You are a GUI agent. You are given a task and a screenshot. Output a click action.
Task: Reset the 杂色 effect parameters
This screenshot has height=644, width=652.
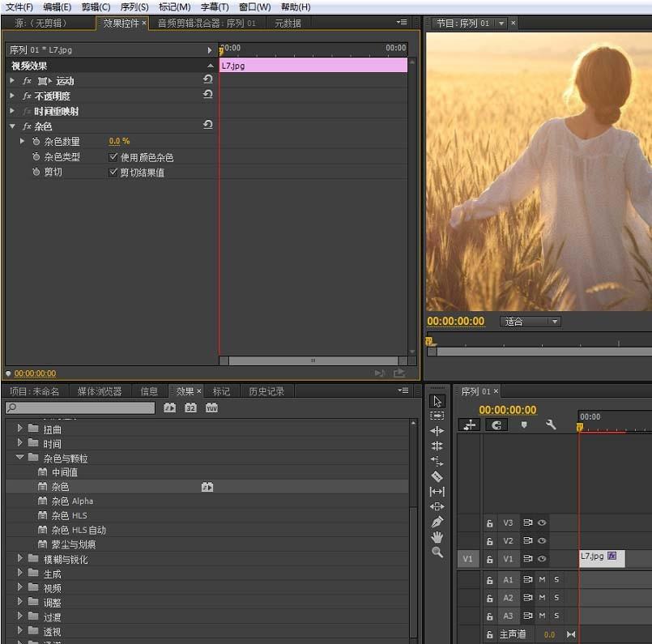[208, 126]
